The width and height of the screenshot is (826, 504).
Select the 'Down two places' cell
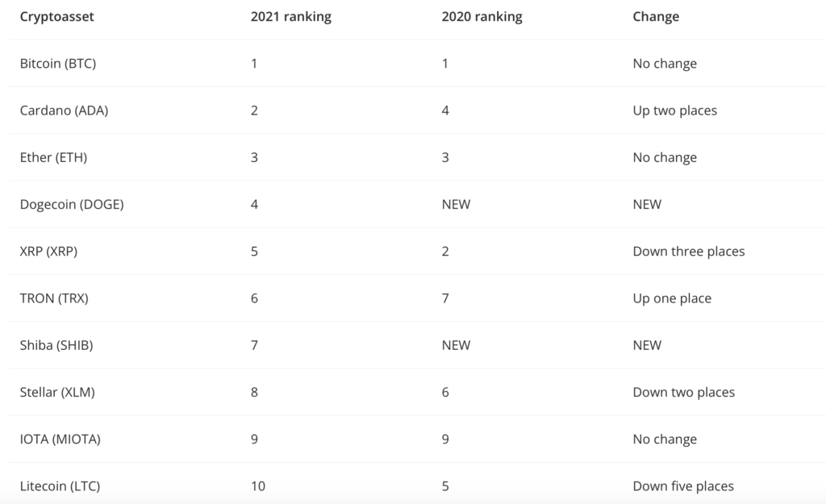point(684,393)
